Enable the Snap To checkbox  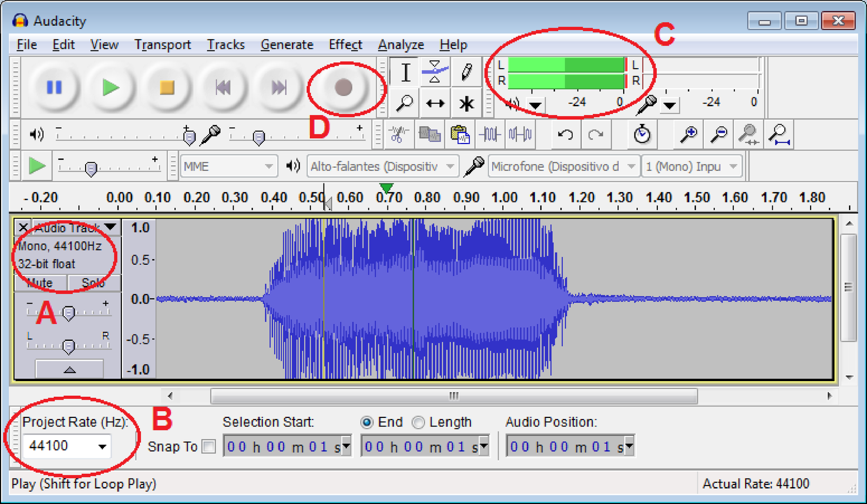209,447
